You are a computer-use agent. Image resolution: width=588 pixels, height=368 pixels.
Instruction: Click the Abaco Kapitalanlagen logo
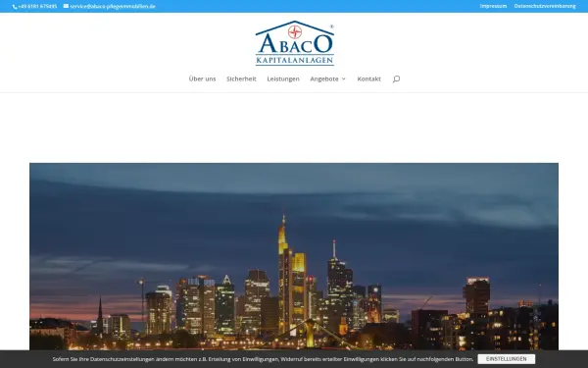(x=295, y=43)
